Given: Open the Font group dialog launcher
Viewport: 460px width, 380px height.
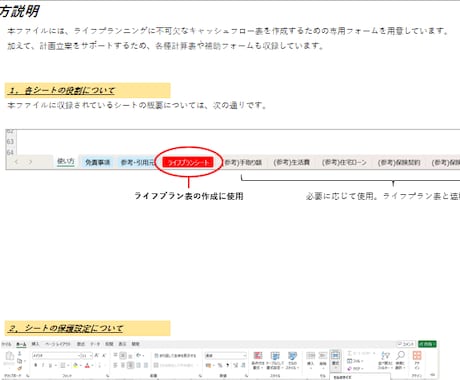Looking at the screenshot, I should click(108, 375).
